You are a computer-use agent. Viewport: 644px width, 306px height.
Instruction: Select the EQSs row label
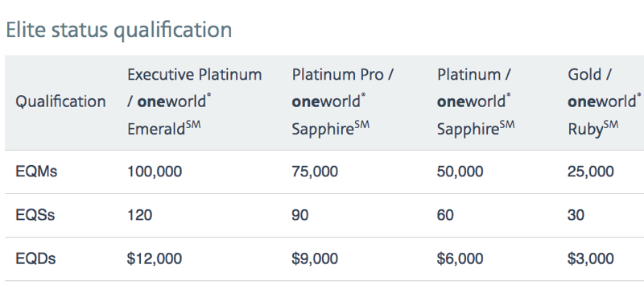coord(35,215)
